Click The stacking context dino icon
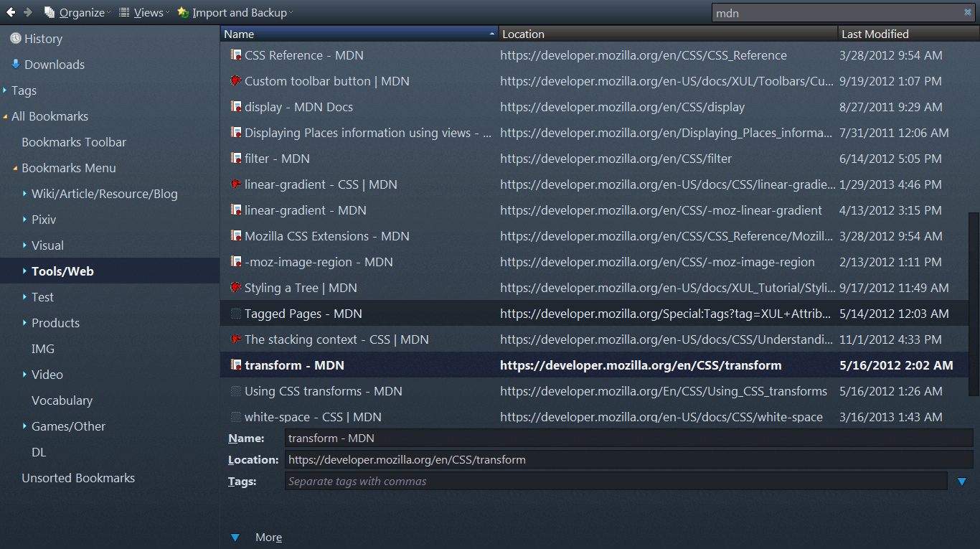Viewport: 980px width, 549px height. 236,339
